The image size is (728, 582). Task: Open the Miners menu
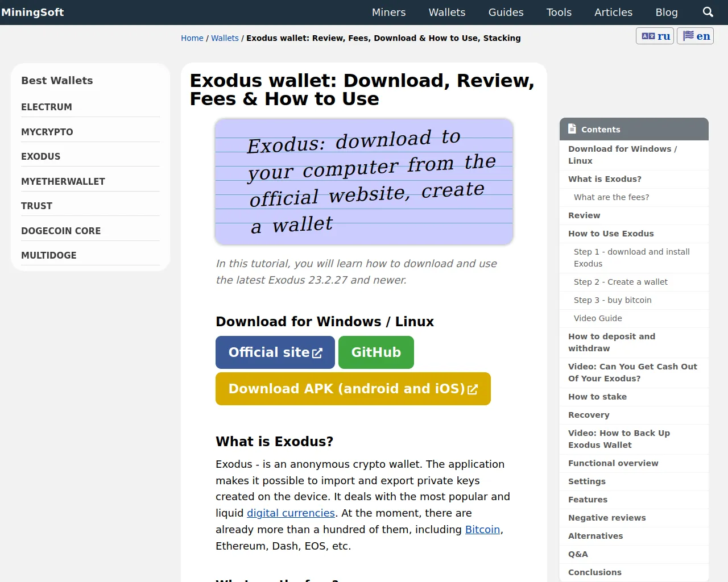(x=389, y=12)
